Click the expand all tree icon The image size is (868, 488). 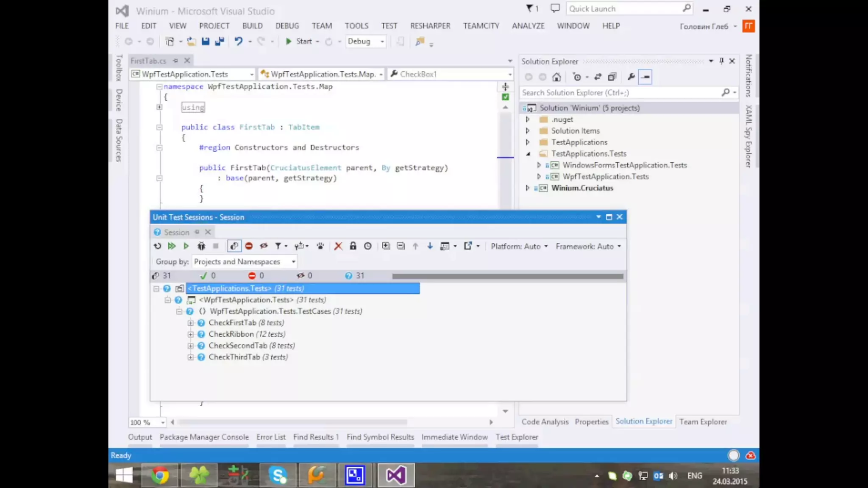(386, 246)
